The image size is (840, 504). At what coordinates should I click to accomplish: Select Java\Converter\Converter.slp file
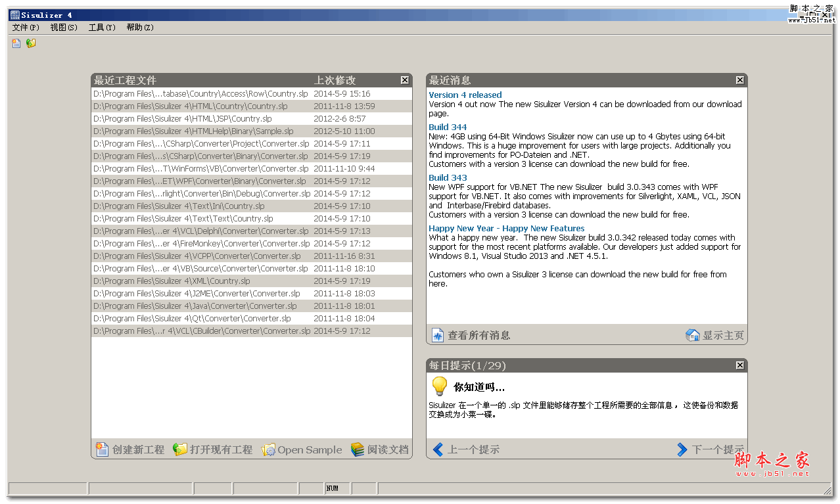click(x=252, y=306)
